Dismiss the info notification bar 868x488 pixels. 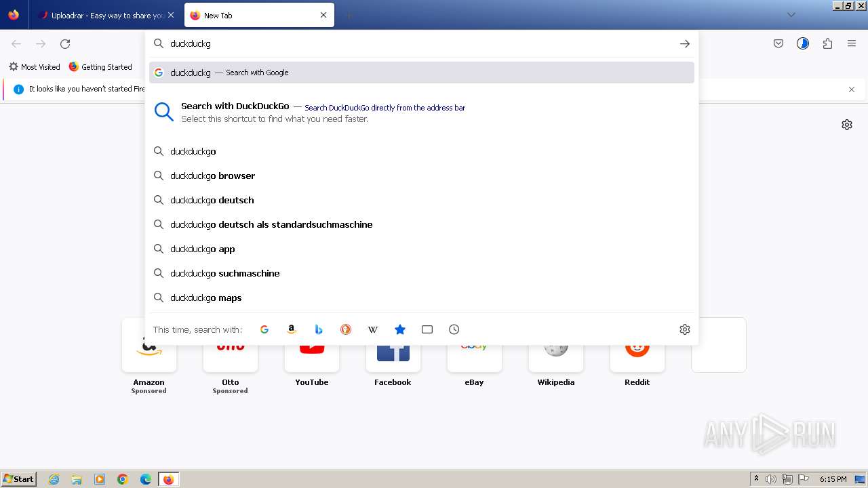coord(852,89)
